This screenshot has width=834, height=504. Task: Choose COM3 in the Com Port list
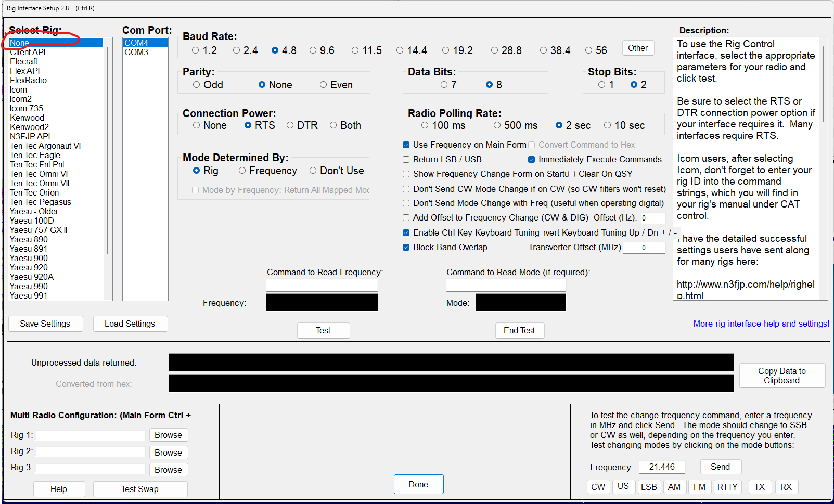click(136, 53)
